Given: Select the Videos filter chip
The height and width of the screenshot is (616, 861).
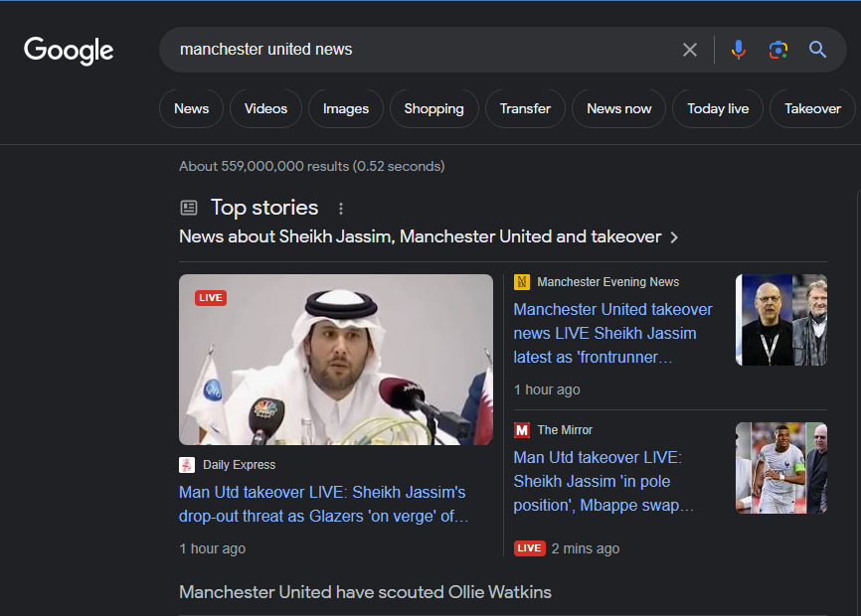Looking at the screenshot, I should point(265,108).
